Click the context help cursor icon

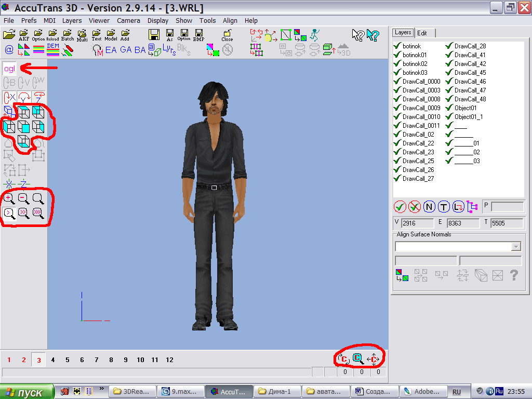[x=358, y=35]
